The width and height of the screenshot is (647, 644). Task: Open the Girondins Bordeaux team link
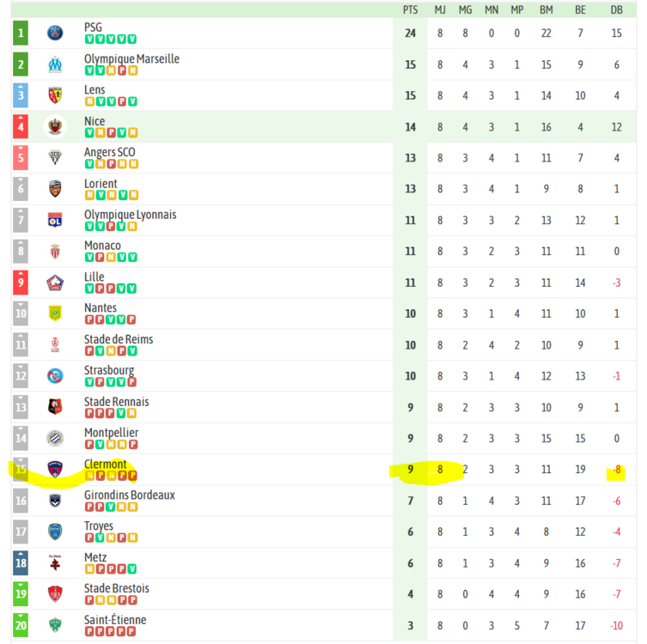click(130, 495)
